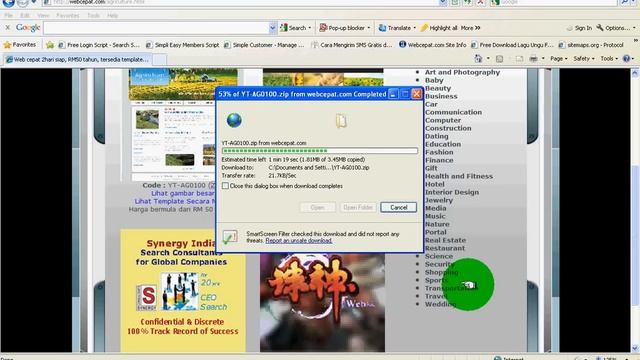Open the Restaurant category link
This screenshot has height=360, width=640.
444,248
